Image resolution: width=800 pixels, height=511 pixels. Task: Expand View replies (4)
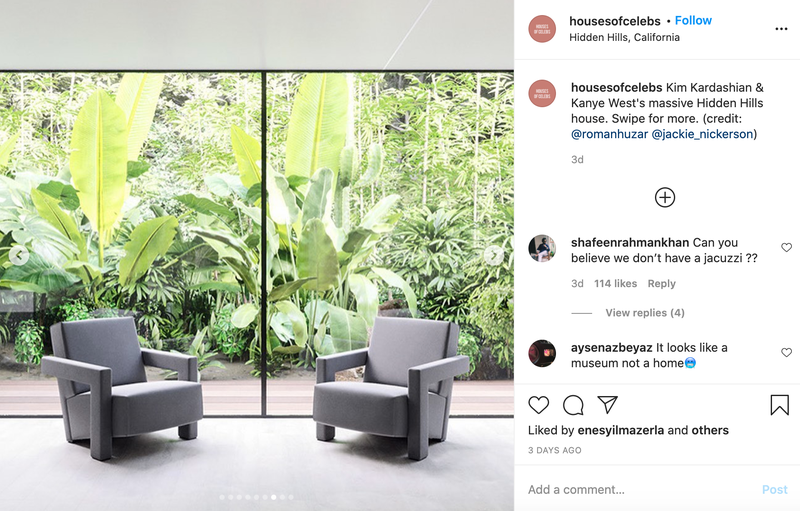pos(645,313)
